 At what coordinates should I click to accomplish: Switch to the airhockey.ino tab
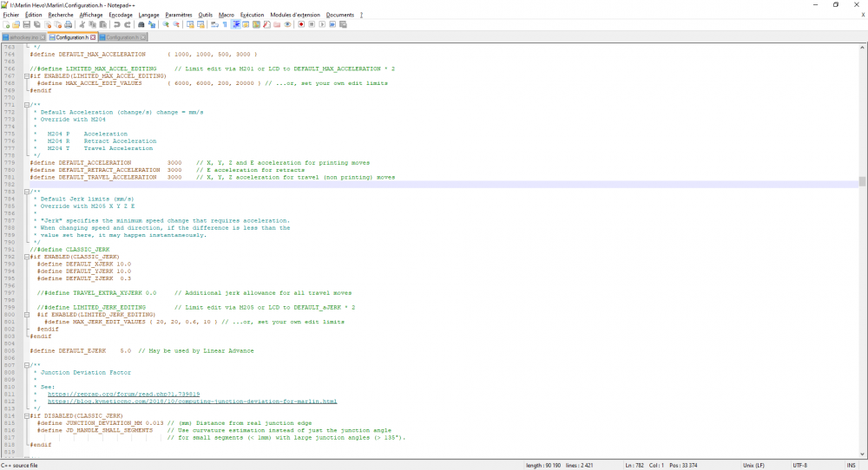click(23, 37)
